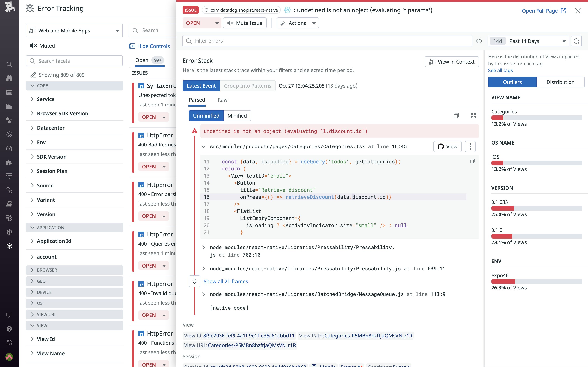588x367 pixels.
Task: Switch tag distribution to Distribution mode
Action: tap(560, 82)
